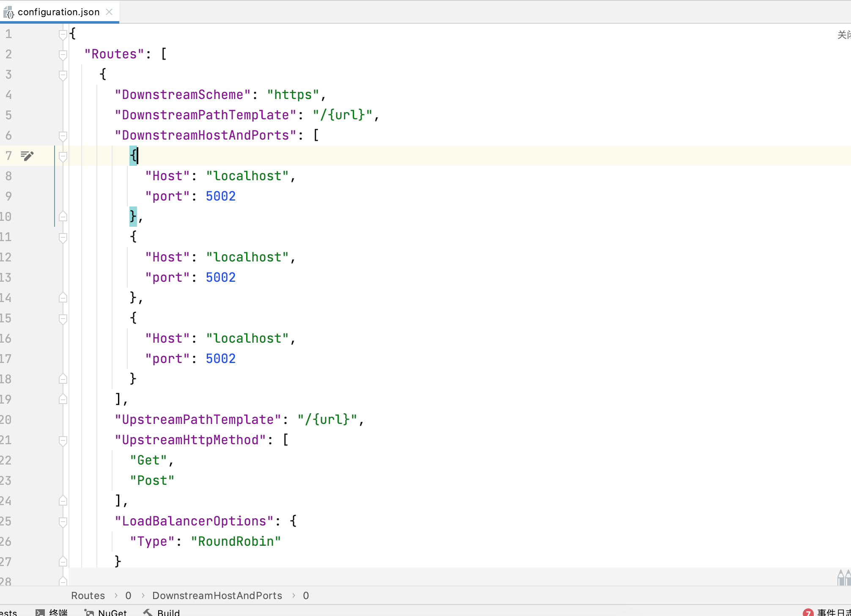
Task: Click the "Post" string on line 23
Action: (152, 481)
